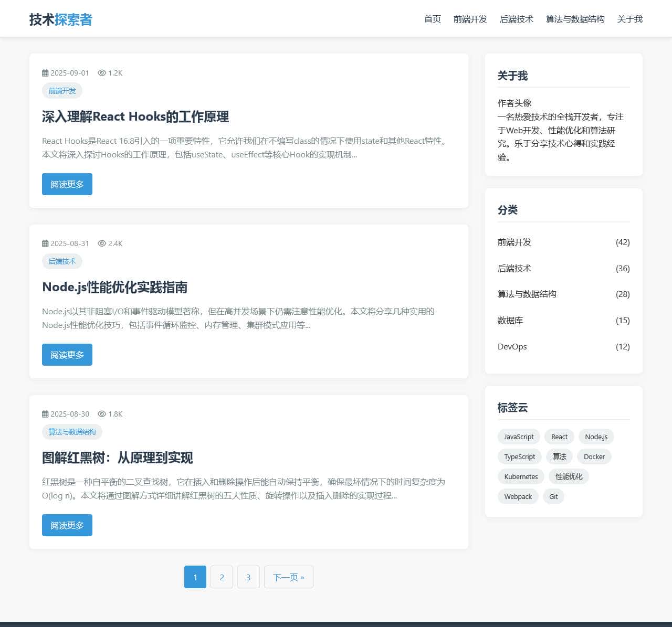This screenshot has height=627, width=672.
Task: Click the eye icon next to 1.8K views
Action: 102,414
